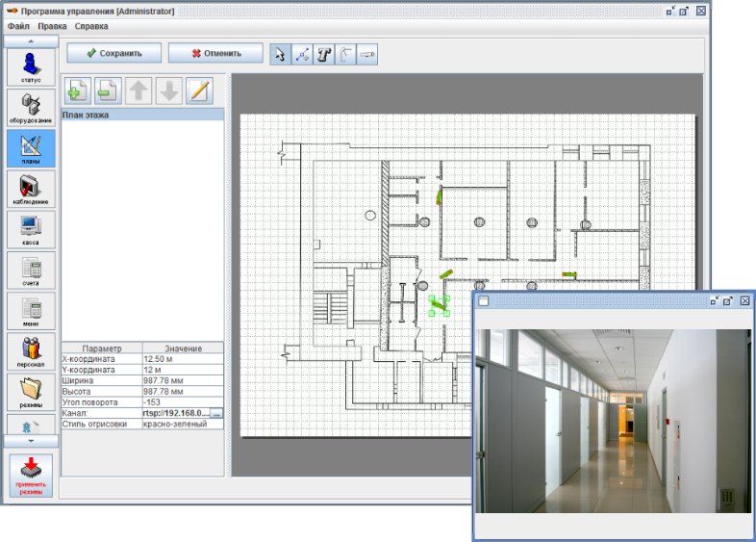Click the pencil edit plan icon
The width and height of the screenshot is (756, 542).
pyautogui.click(x=199, y=91)
